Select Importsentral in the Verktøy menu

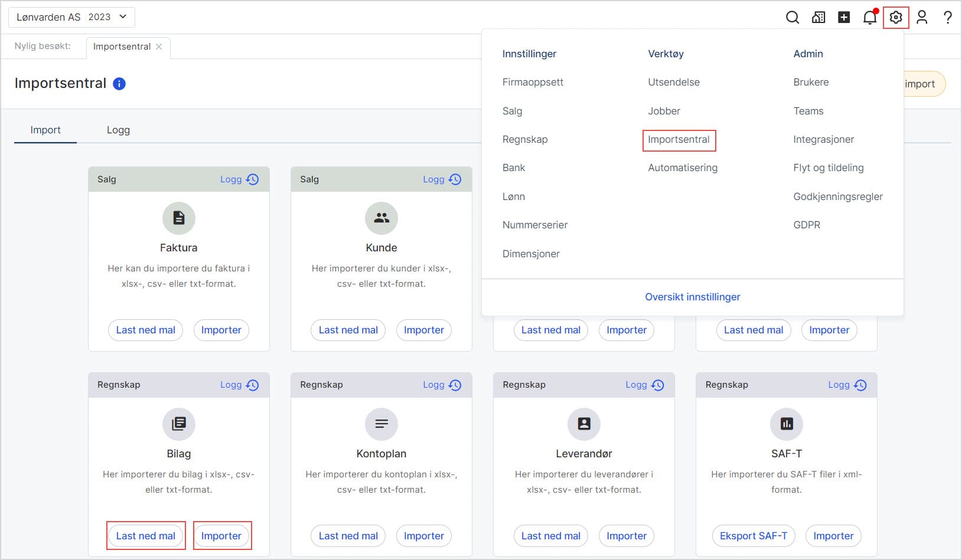tap(679, 140)
